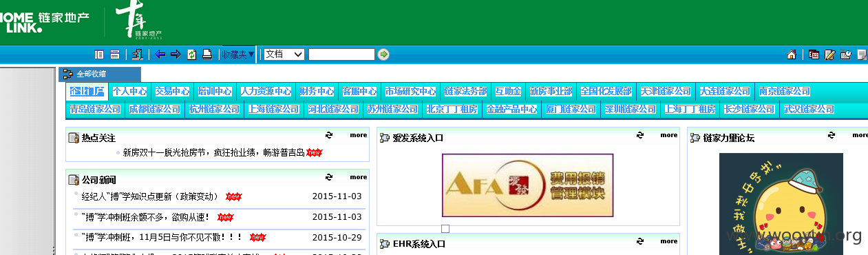Refresh the EHR系统入口 panel
Screen dimensions: 868x255
point(640,241)
